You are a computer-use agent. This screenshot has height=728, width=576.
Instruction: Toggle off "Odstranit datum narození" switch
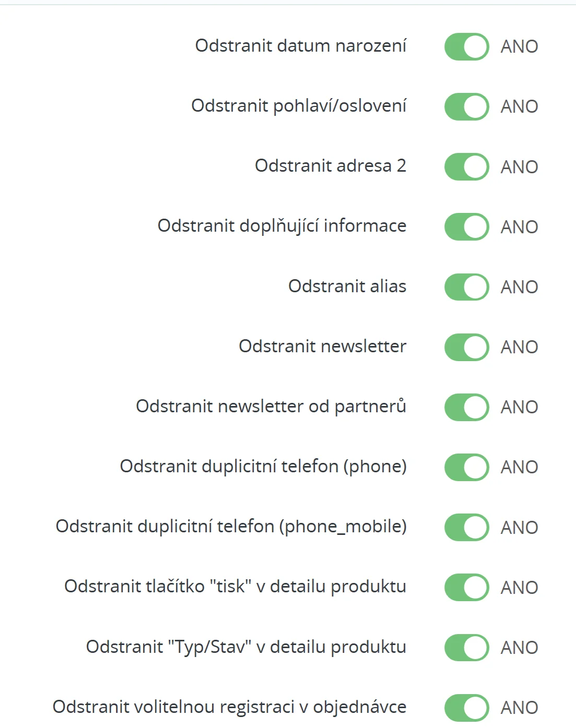(466, 46)
